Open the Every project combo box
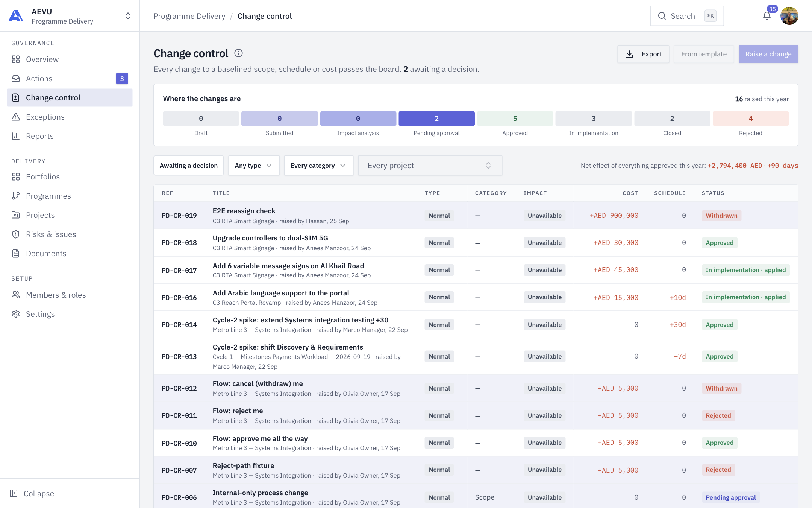 pos(430,166)
